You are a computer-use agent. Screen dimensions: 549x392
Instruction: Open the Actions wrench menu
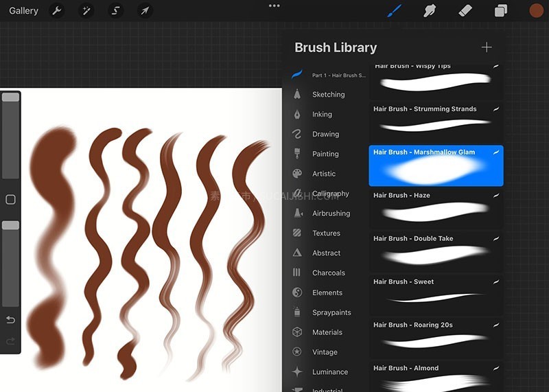coord(57,11)
